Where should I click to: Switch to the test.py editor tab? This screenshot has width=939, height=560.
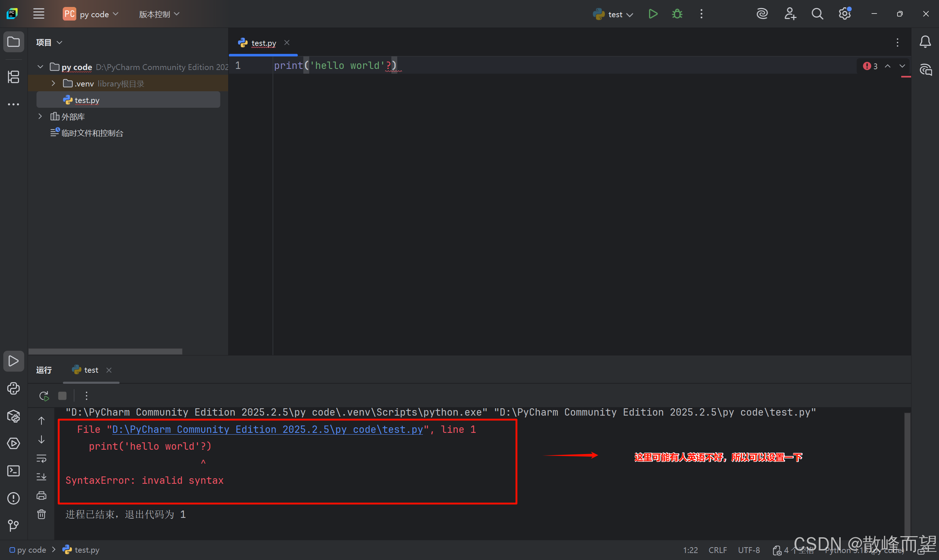point(263,43)
